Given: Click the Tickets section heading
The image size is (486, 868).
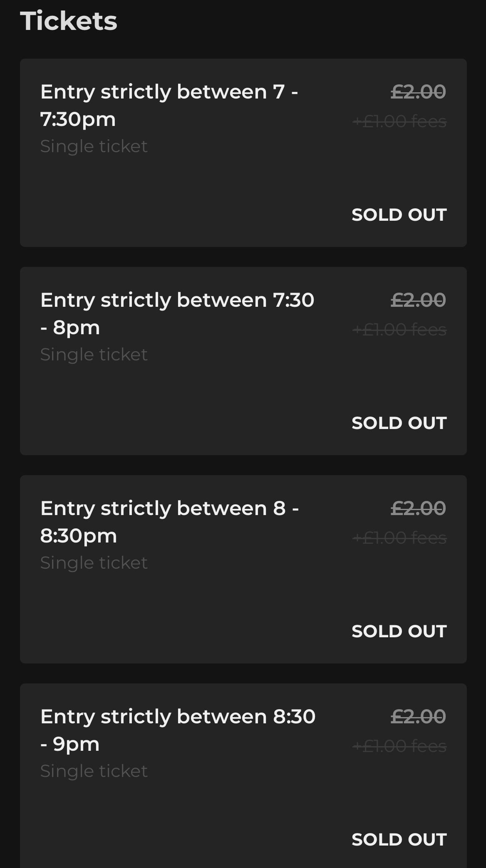Looking at the screenshot, I should tap(69, 21).
